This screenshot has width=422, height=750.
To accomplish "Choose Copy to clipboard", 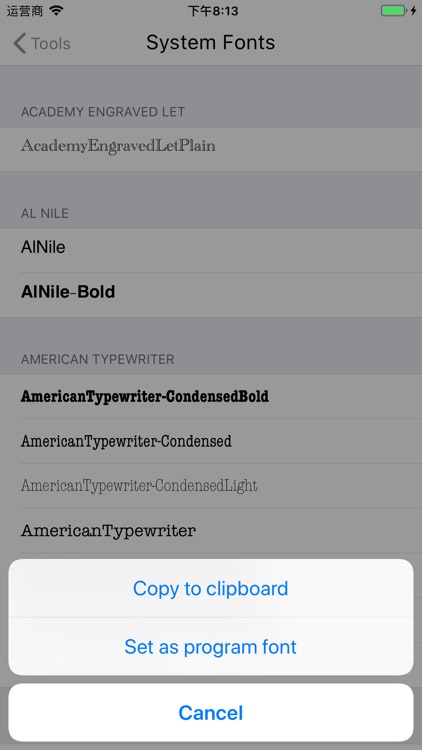I will point(211,588).
